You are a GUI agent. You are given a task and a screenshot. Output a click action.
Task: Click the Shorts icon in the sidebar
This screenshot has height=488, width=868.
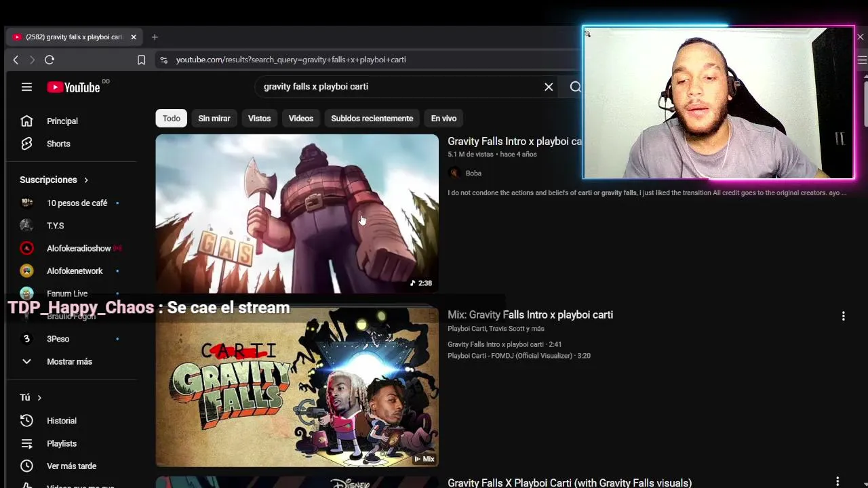[x=26, y=144]
